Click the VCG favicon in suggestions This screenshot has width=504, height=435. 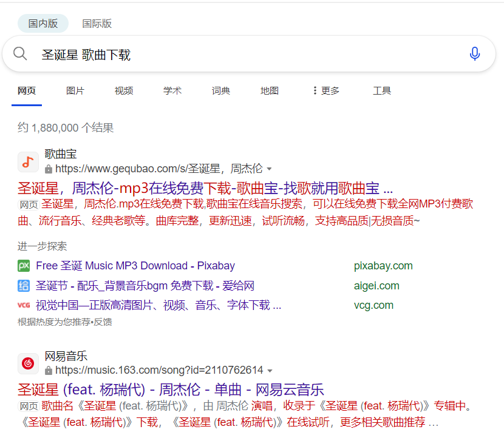[24, 305]
